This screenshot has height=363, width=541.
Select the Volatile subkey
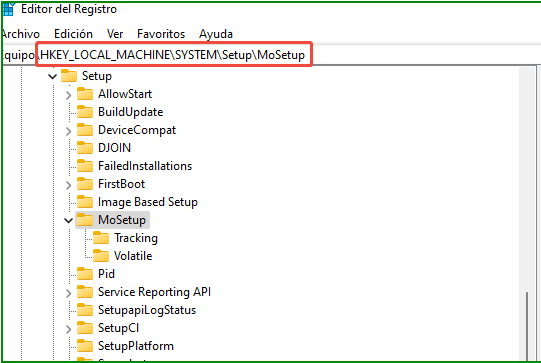click(133, 256)
